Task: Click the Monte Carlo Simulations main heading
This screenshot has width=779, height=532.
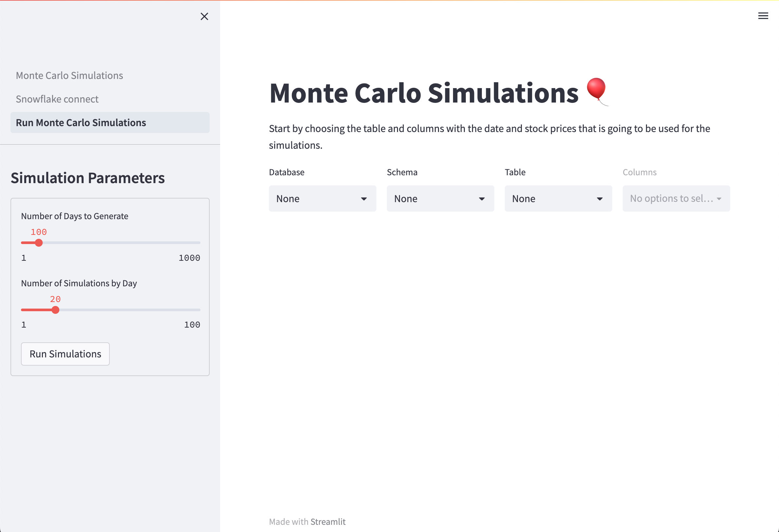Action: pyautogui.click(x=423, y=93)
